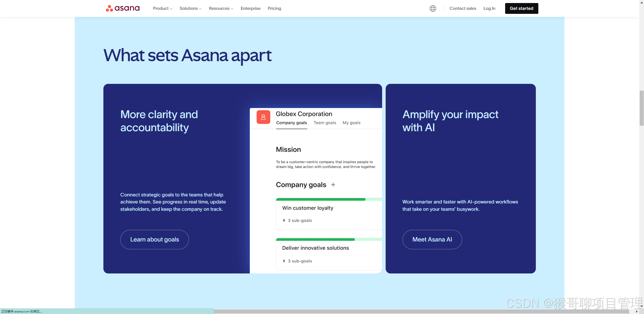Click the Asana logo in header
Viewport: 644px width, 314px height.
123,8
